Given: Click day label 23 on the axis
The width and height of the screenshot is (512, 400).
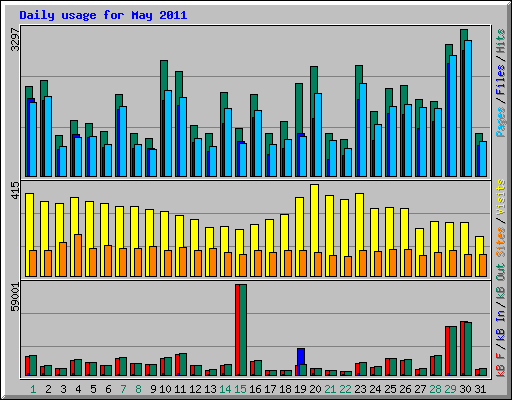Looking at the screenshot, I should [360, 389].
